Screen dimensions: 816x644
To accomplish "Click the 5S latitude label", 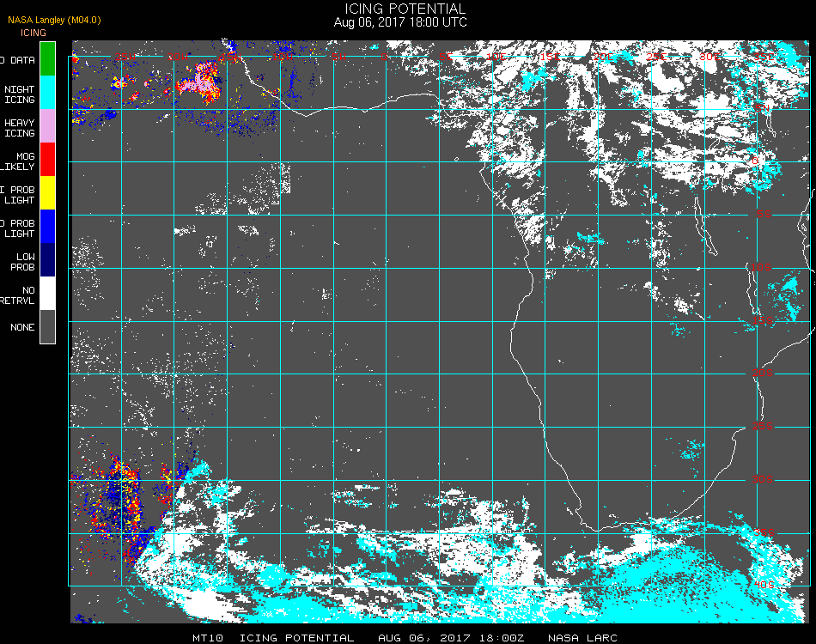I will [764, 214].
